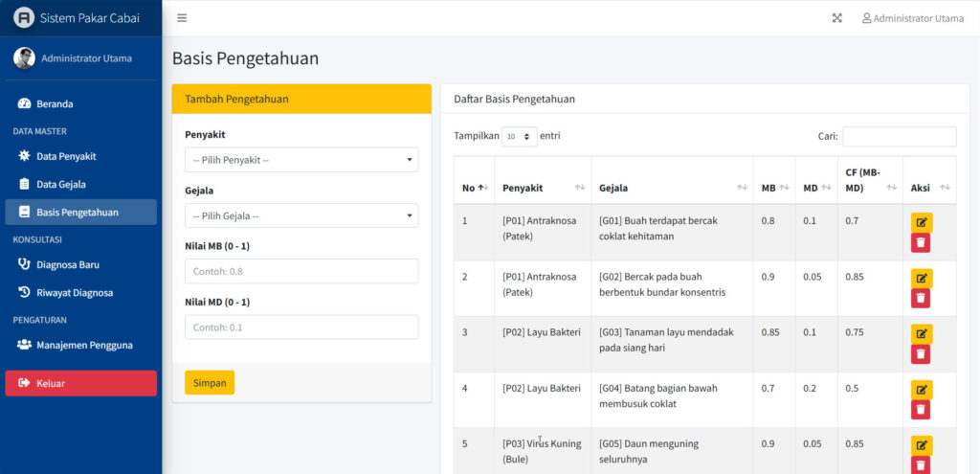Sort table by Gejala column header
This screenshot has width=980, height=474.
click(x=671, y=188)
